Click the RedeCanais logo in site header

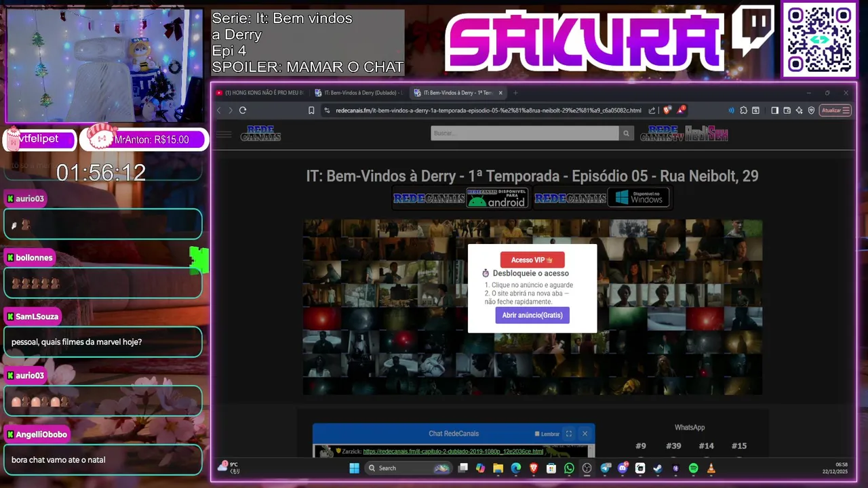[261, 134]
